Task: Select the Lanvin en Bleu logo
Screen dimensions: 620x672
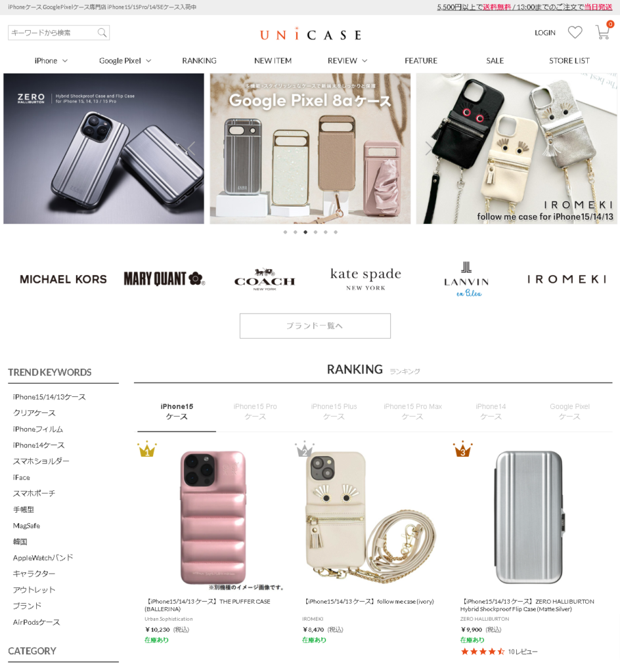Action: click(466, 280)
